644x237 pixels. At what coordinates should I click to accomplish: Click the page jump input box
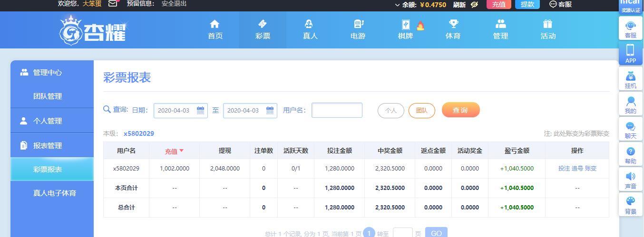403,233
